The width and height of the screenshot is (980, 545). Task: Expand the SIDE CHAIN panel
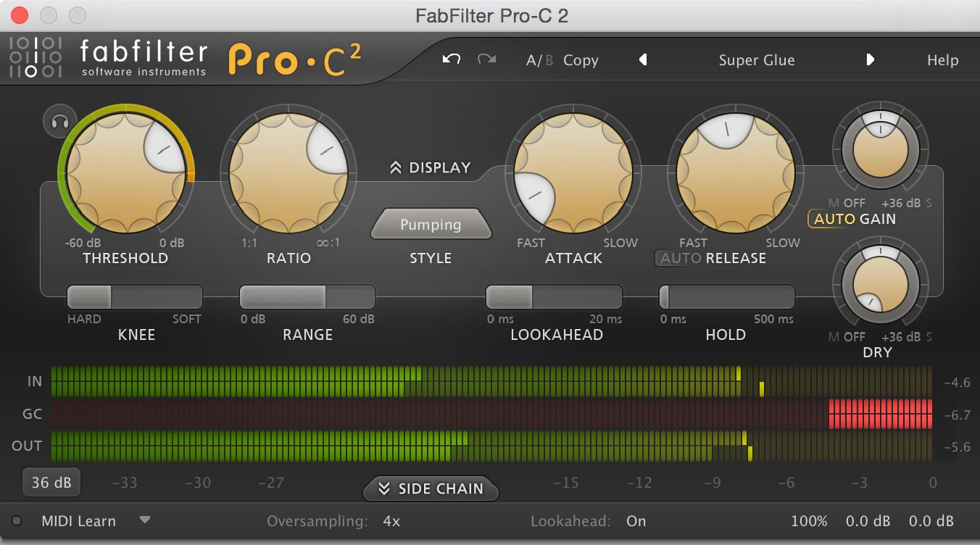pyautogui.click(x=431, y=489)
